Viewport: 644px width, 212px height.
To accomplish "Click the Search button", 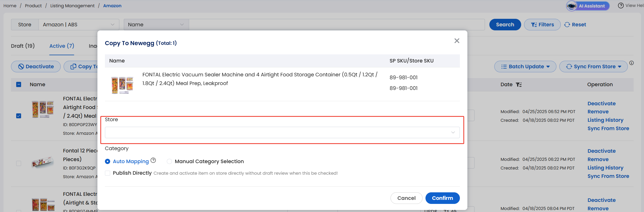I will [505, 25].
